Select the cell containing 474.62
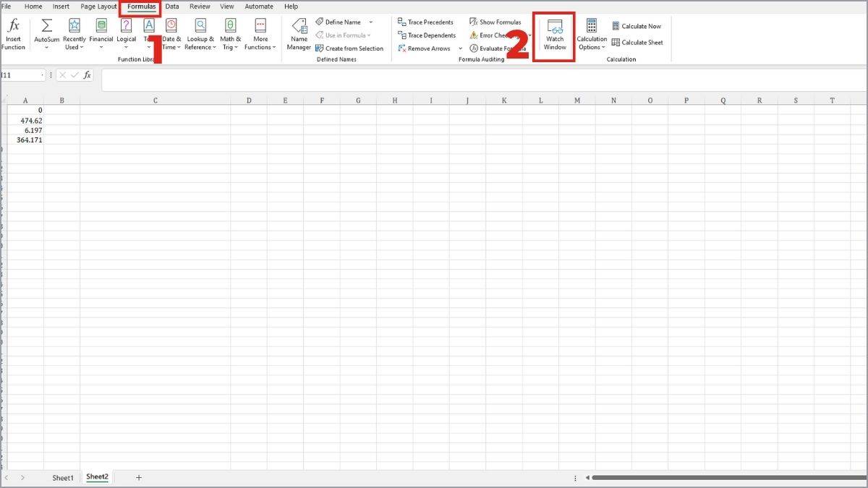 pos(25,121)
